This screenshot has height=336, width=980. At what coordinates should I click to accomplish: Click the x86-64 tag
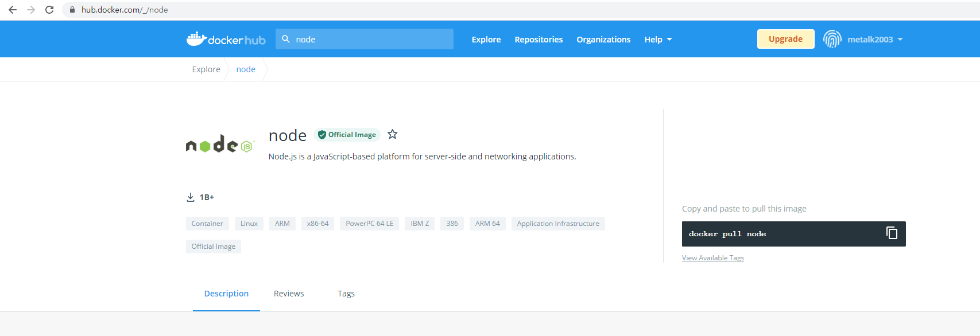point(318,224)
